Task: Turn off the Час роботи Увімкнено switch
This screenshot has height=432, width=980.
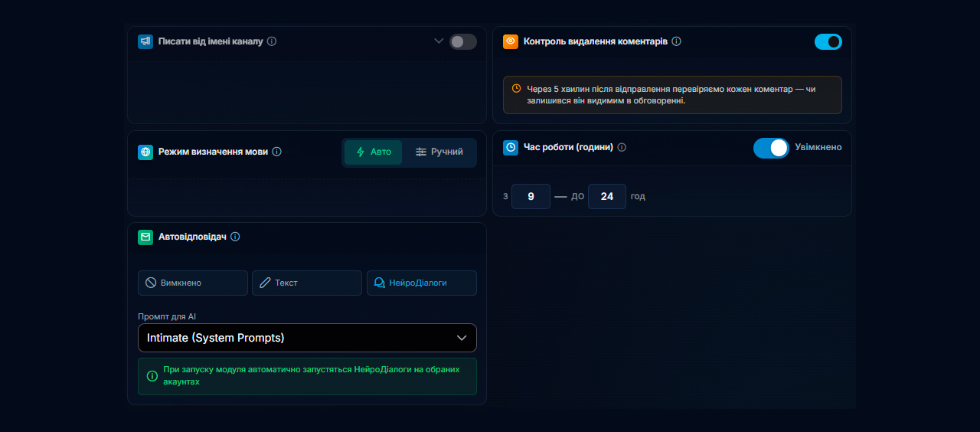Action: point(771,148)
